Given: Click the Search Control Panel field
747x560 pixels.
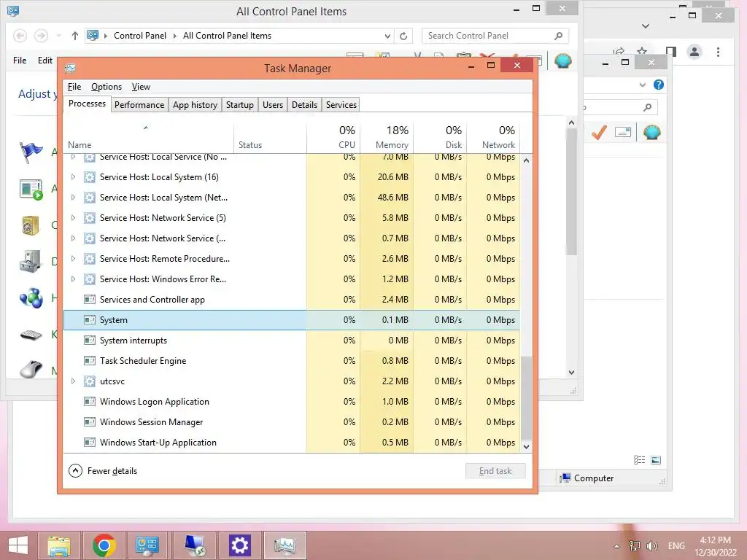Looking at the screenshot, I should tap(495, 36).
